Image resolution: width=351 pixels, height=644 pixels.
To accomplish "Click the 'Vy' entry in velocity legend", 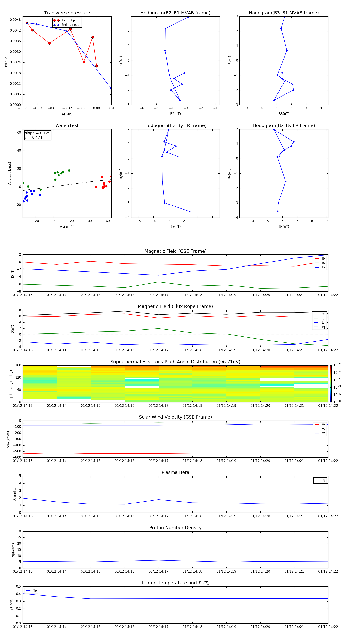I will (x=320, y=429).
